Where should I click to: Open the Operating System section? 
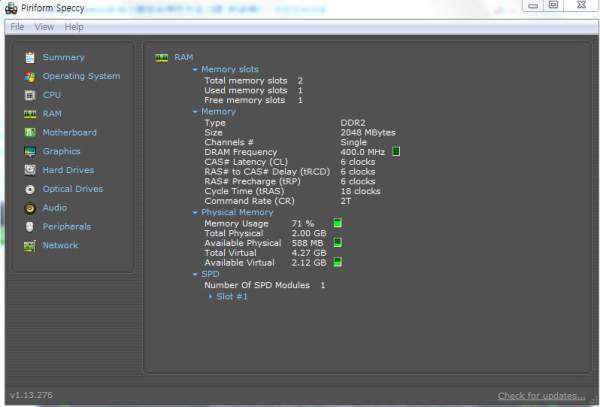[81, 76]
